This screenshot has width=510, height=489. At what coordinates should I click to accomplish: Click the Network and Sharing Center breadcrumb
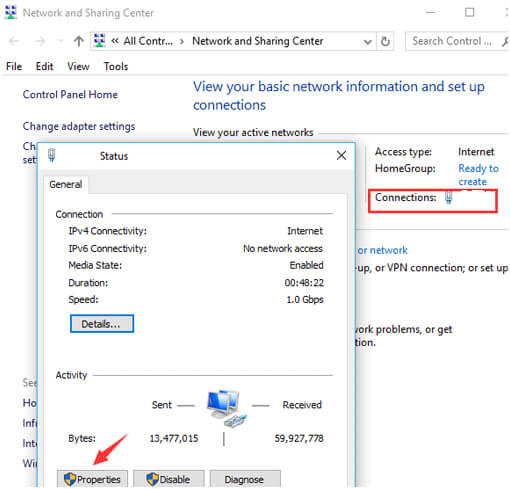[258, 41]
